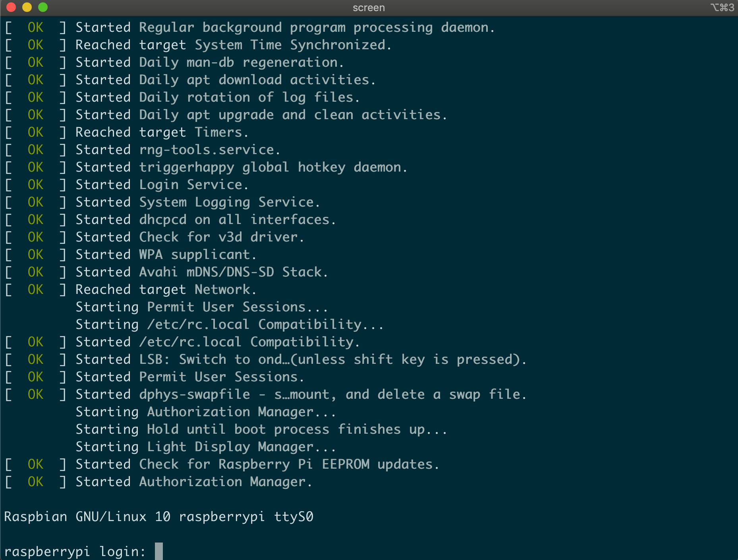Screen dimensions: 738x560
Task: Click the green fullscreen window button
Action: [43, 7]
